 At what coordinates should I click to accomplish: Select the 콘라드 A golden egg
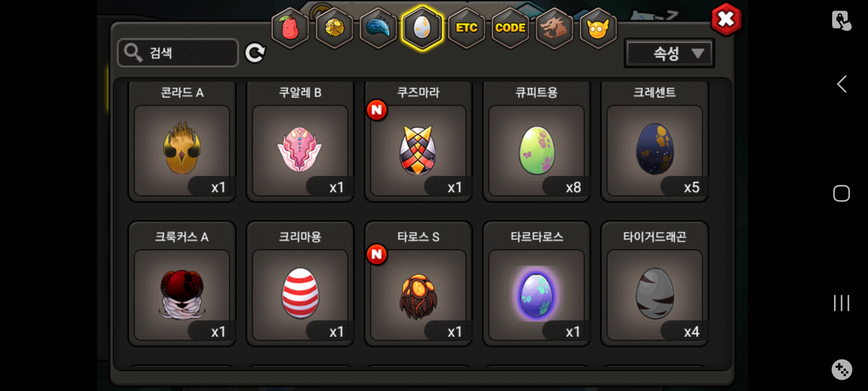pos(182,141)
